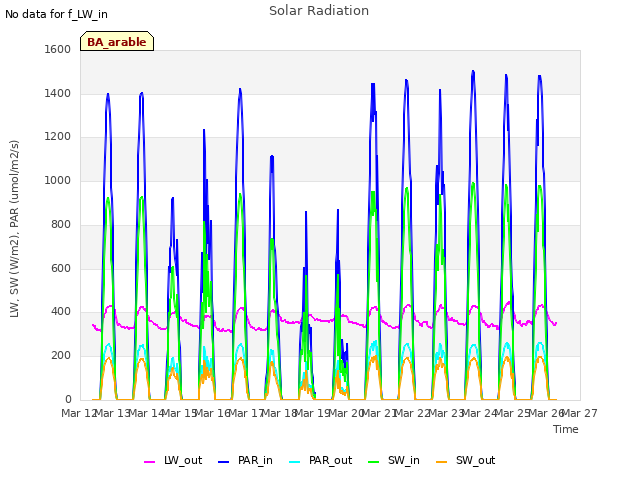Image resolution: width=640 pixels, height=480 pixels.
Task: Click the Mar 12 x-axis date label
Action: [x=79, y=413]
